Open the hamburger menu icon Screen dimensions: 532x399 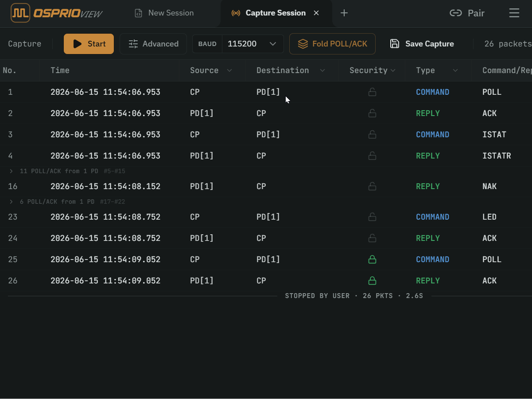pyautogui.click(x=514, y=13)
